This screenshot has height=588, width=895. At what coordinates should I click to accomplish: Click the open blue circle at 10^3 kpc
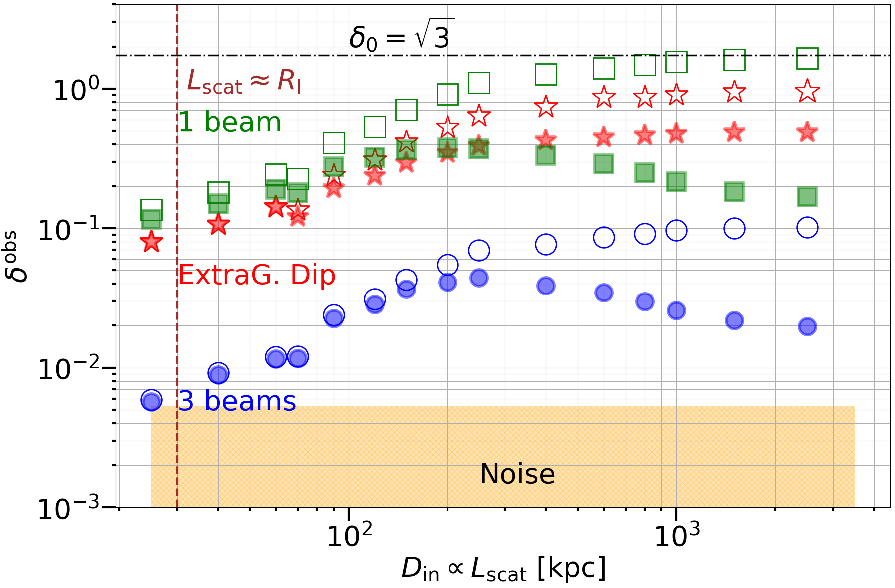pyautogui.click(x=676, y=230)
